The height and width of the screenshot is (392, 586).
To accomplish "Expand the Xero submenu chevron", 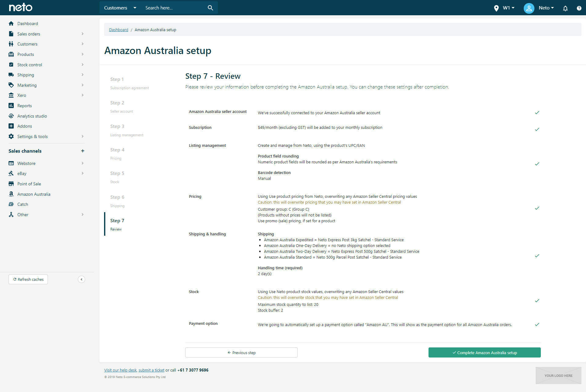I will point(83,95).
